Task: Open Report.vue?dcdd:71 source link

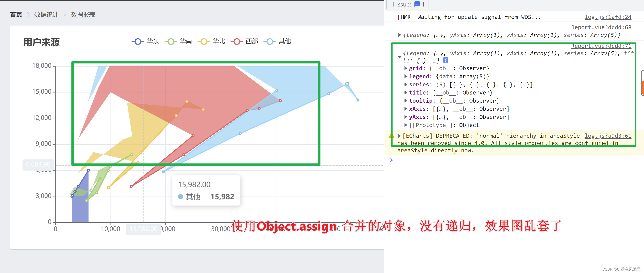Action: (601, 46)
